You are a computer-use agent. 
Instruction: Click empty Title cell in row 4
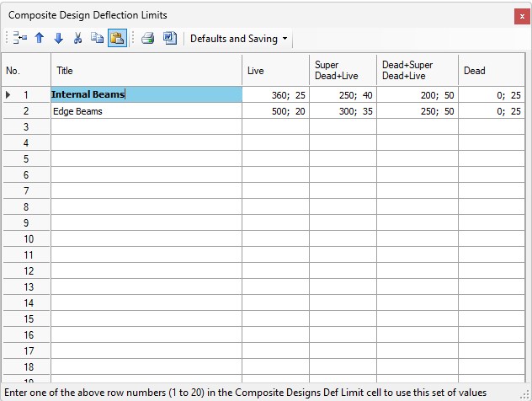coord(146,143)
